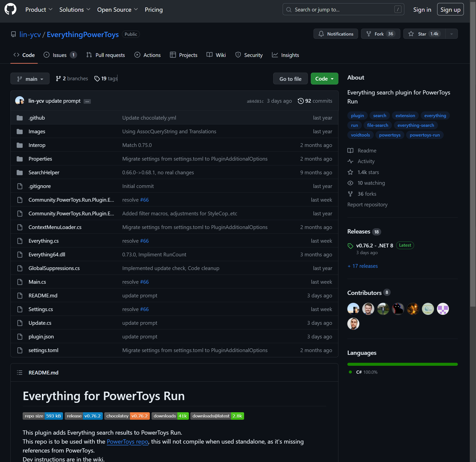Click the green C# language bar

click(402, 364)
